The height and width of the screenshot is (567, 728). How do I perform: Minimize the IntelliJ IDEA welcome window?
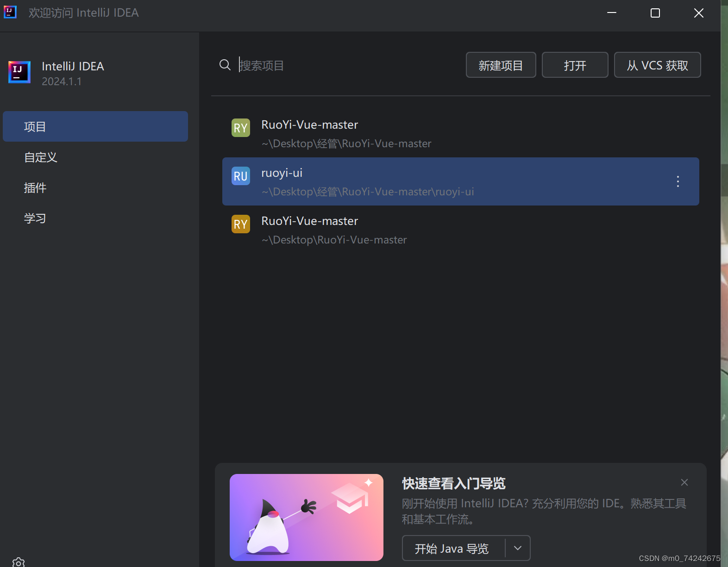coord(612,13)
